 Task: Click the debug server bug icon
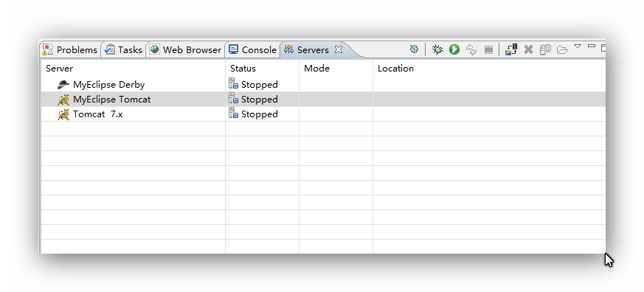437,49
